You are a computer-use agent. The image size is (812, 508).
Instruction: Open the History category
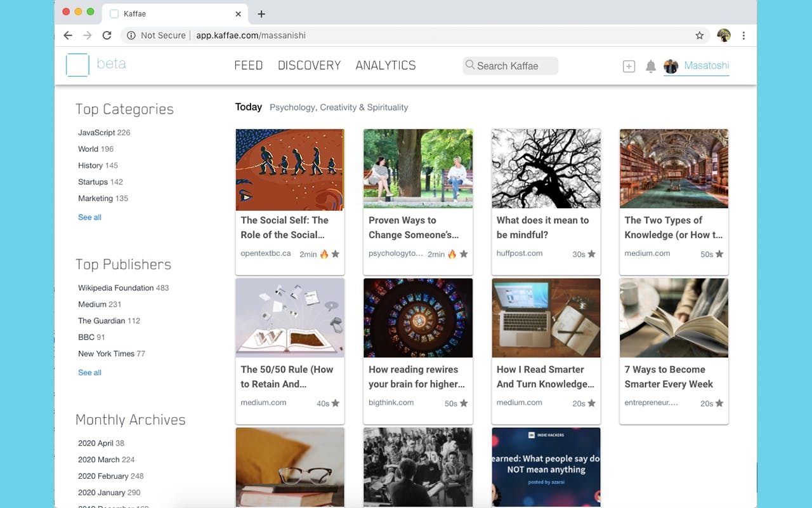(x=98, y=166)
